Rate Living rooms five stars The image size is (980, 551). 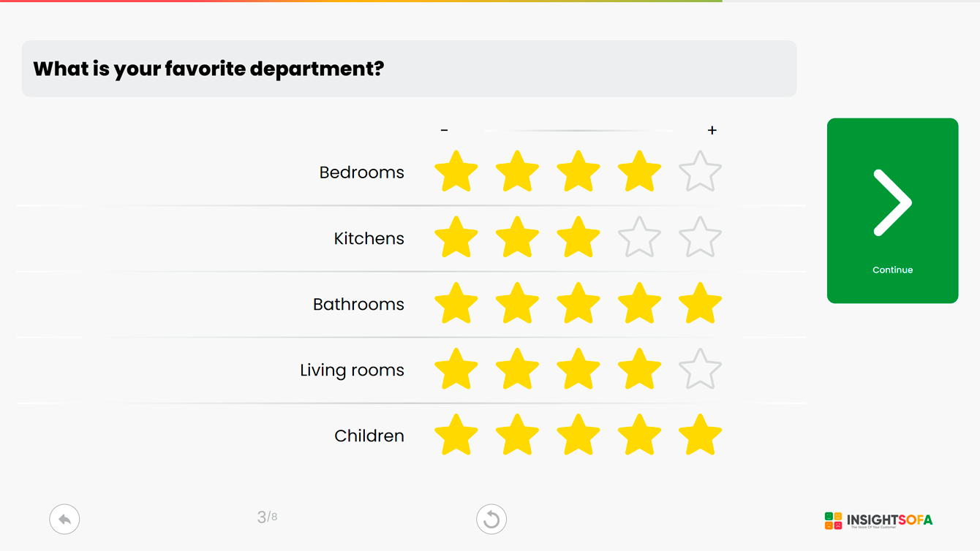(x=700, y=370)
